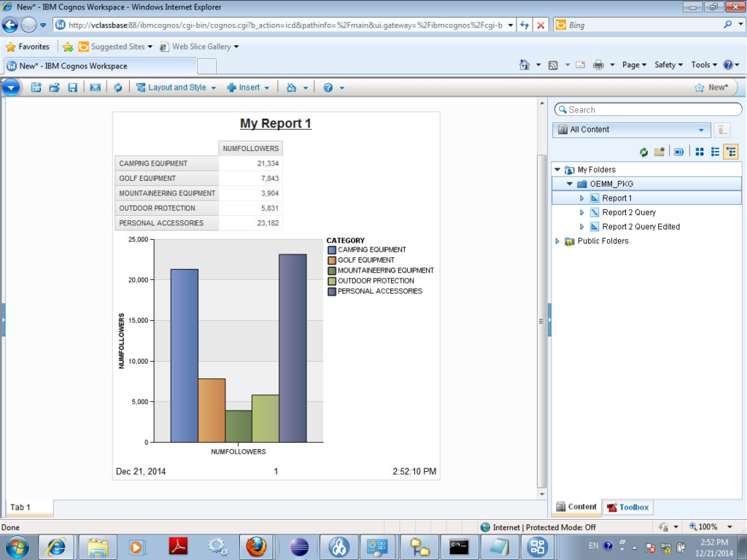The width and height of the screenshot is (747, 560).
Task: Expand the Report 2 Query node arrow
Action: pos(581,212)
